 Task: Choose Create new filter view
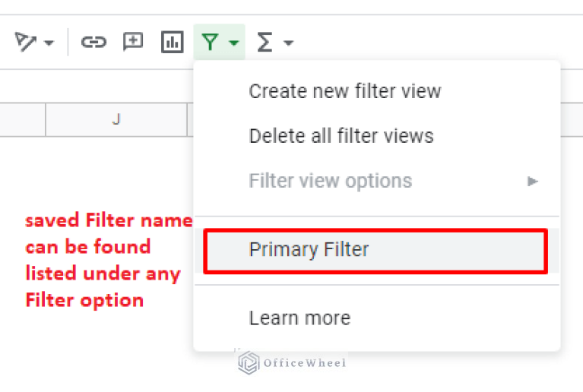(345, 91)
